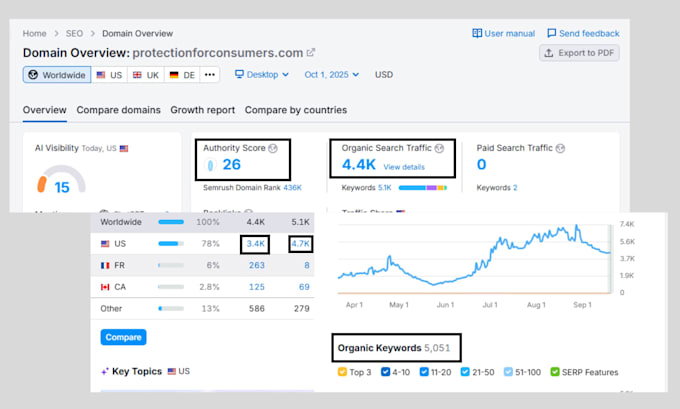Click the Other row in country table
This screenshot has height=409, width=680.
pyautogui.click(x=203, y=309)
